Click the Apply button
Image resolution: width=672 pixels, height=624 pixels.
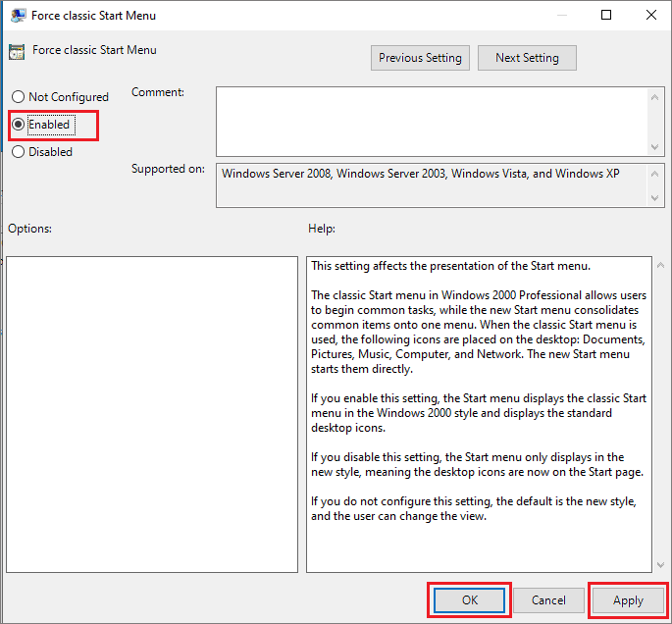(628, 600)
